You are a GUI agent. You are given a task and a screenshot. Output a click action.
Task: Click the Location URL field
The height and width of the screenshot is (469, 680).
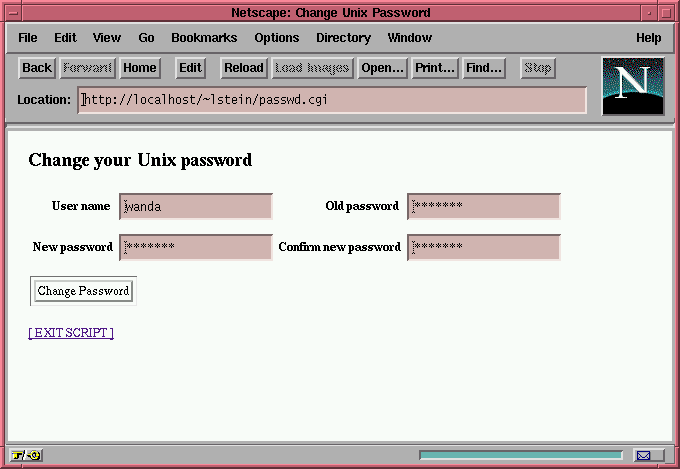332,100
